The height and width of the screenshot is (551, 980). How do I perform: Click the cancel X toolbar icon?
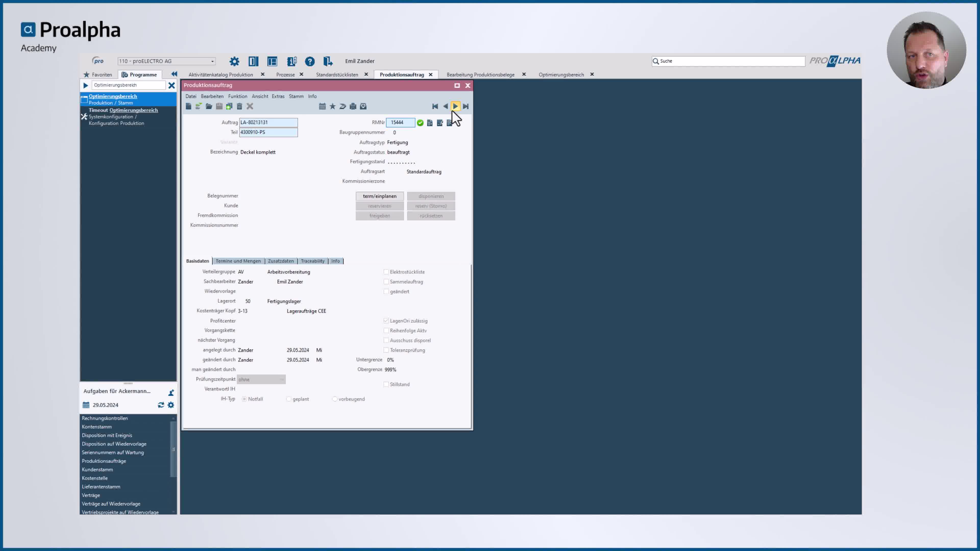250,106
